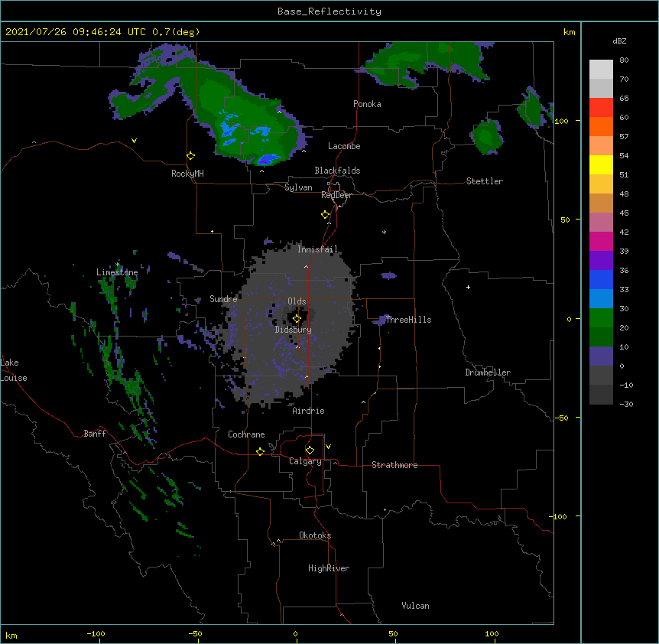The image size is (659, 644).
Task: Click the Base_Reflectivity title text
Action: [329, 11]
